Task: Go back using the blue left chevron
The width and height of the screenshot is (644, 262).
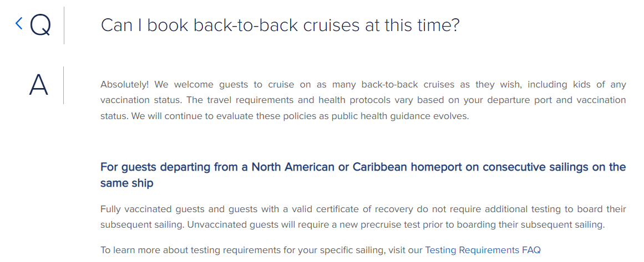Action: (19, 23)
